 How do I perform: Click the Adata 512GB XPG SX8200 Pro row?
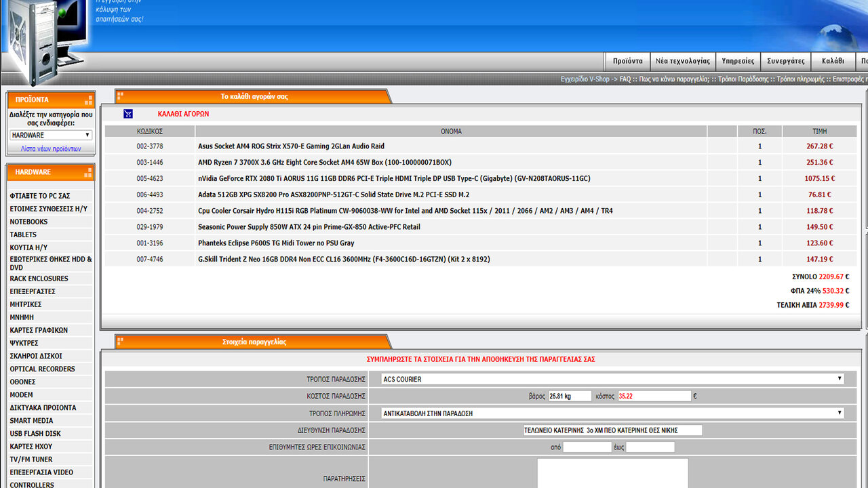pos(480,195)
